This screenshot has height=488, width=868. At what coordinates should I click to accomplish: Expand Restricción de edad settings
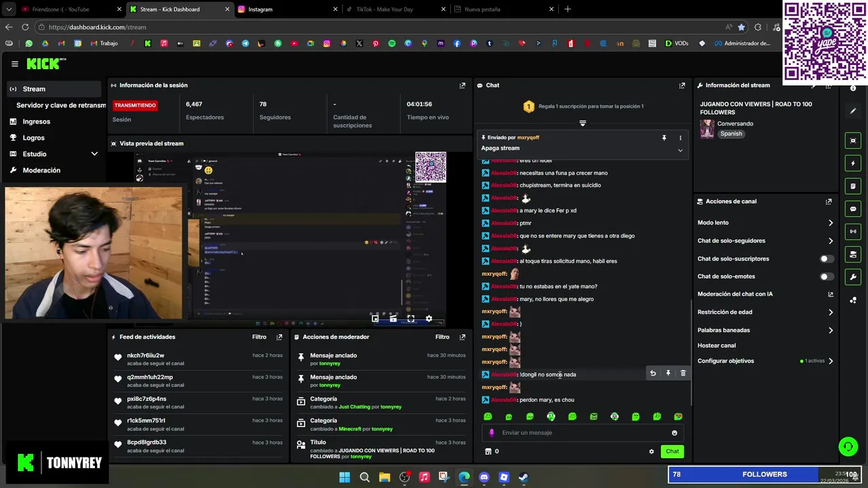coord(831,312)
